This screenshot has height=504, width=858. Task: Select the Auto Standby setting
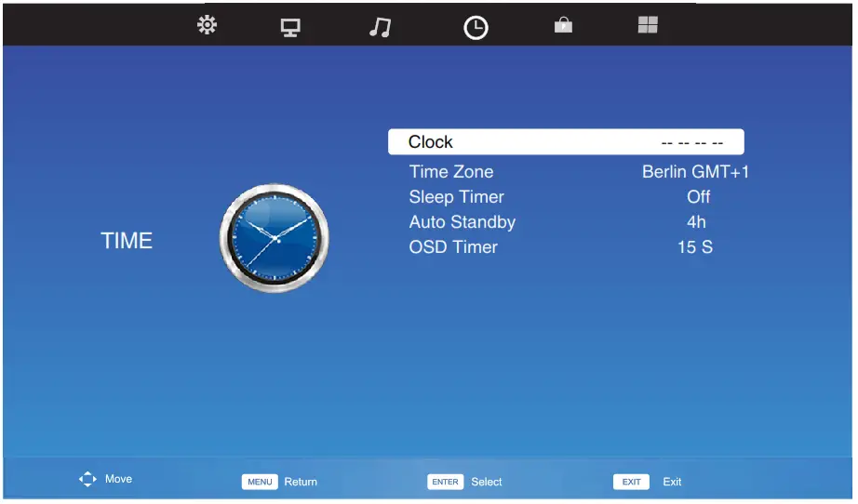click(x=463, y=222)
